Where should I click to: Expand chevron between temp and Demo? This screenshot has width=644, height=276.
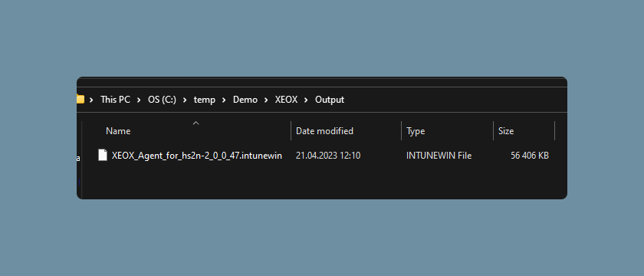click(224, 100)
